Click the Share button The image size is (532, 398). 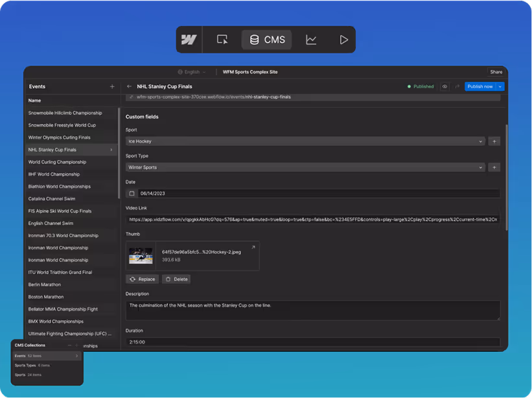[x=496, y=72]
